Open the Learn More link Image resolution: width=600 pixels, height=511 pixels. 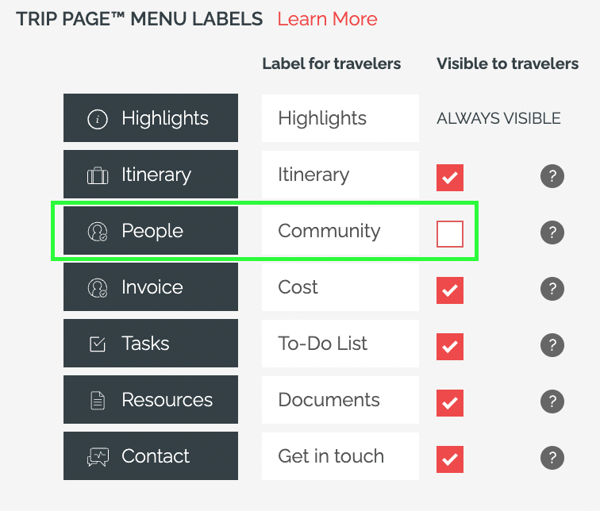tap(327, 19)
